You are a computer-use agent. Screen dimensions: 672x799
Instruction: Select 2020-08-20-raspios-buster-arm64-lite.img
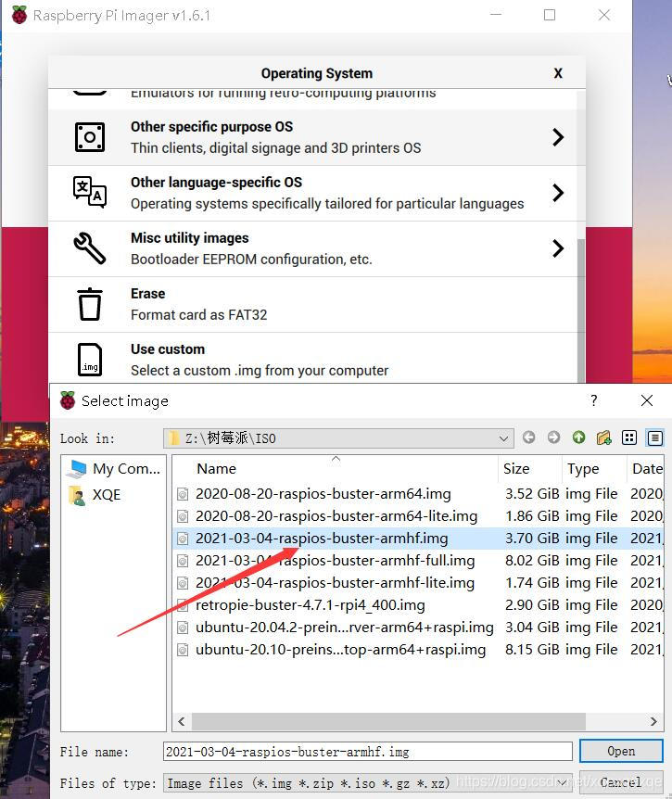point(336,516)
